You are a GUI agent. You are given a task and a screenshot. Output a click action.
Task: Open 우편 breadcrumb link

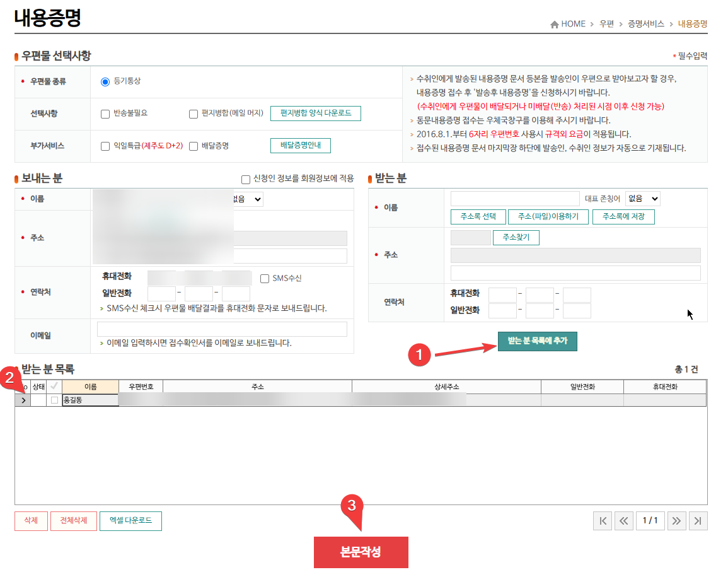click(x=606, y=24)
